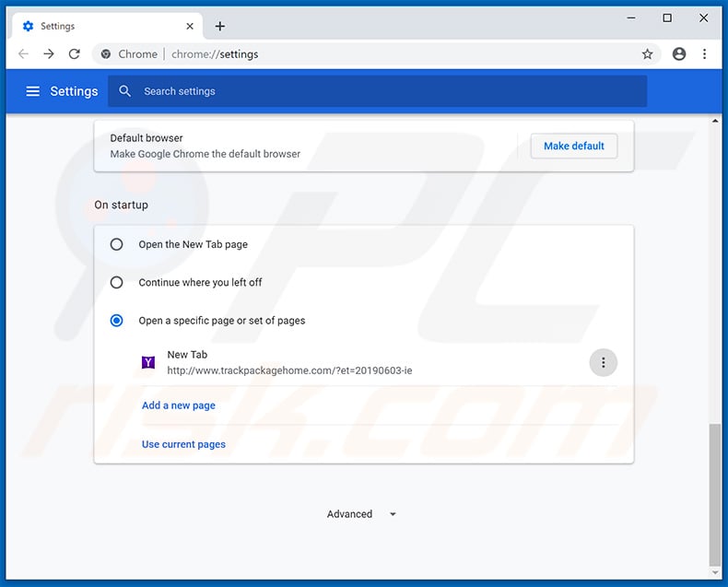Select Open the New Tab page radio
The image size is (728, 587).
coord(116,244)
